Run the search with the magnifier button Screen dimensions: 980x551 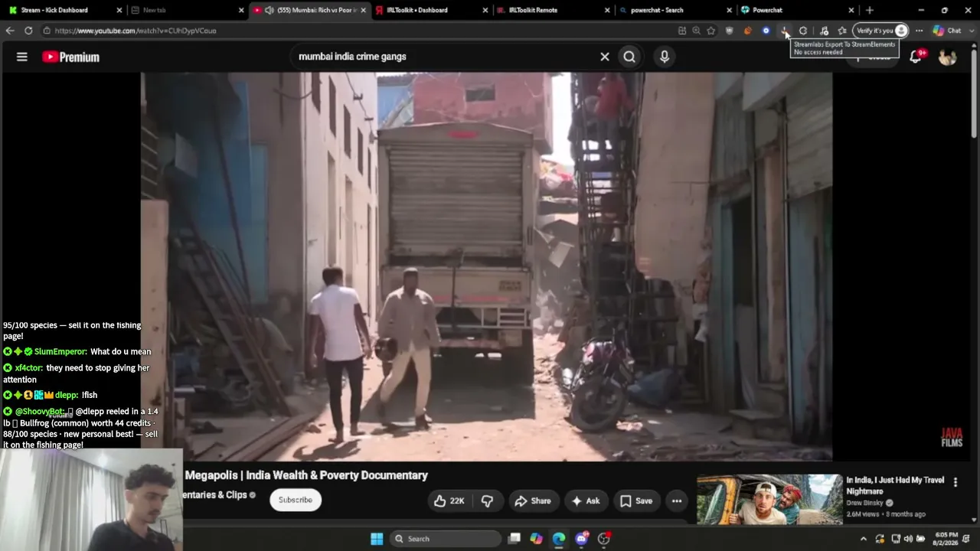click(x=629, y=57)
